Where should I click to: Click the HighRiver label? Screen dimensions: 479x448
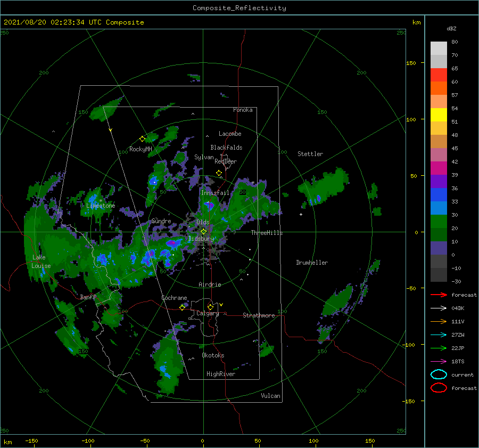[220, 374]
